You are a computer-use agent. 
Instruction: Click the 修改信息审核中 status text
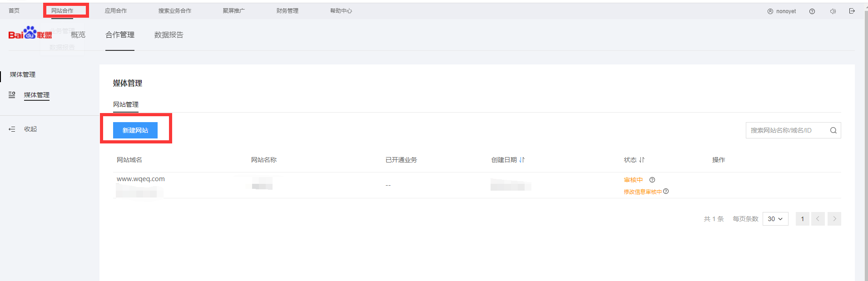coord(643,192)
